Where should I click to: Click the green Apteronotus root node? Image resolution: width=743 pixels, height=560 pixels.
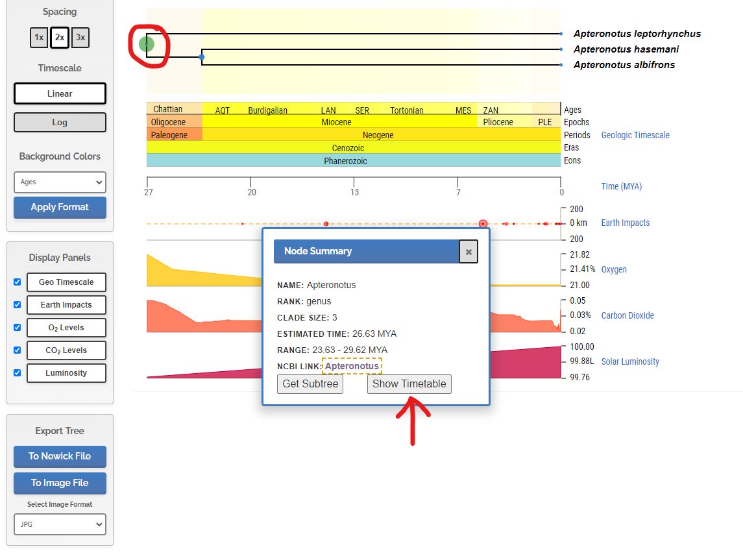click(147, 45)
